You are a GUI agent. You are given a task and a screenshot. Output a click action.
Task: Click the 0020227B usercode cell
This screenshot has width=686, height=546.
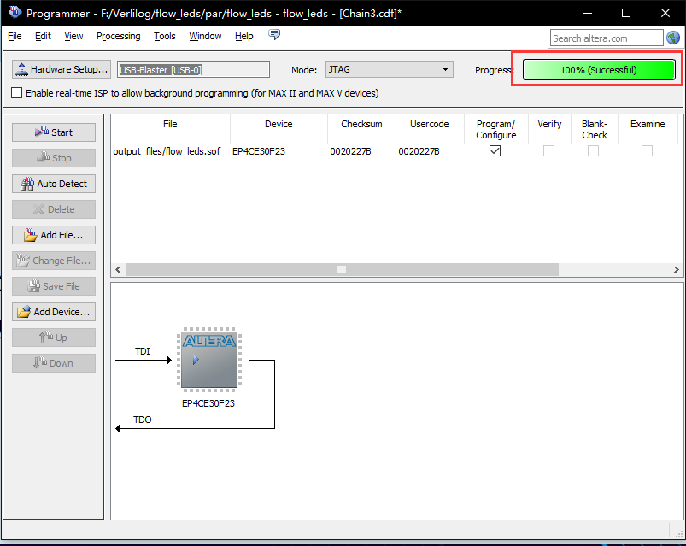(x=419, y=151)
